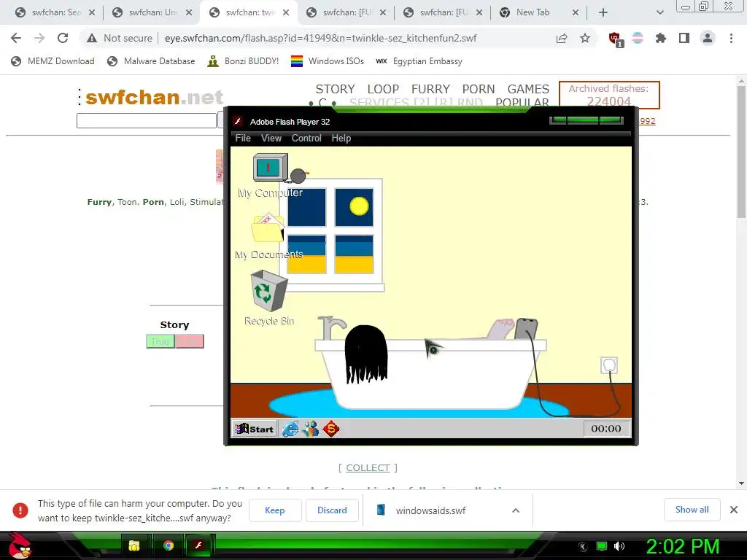Share this page icon in address bar
747x560 pixels.
point(562,38)
